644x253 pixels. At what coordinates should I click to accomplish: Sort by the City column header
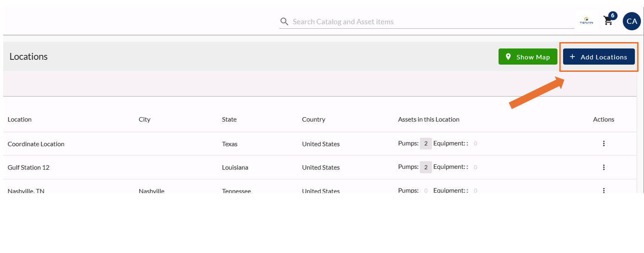[145, 119]
